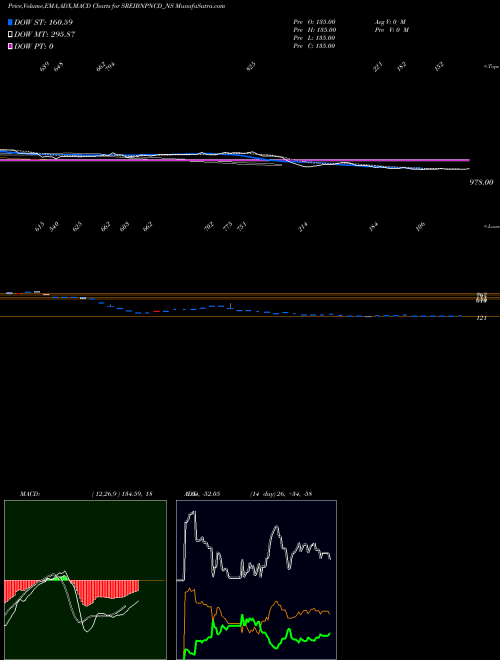Click the 'Pre C: 135.00' close value
Image resolution: width=500 pixels, height=660 pixels.
[x=314, y=46]
